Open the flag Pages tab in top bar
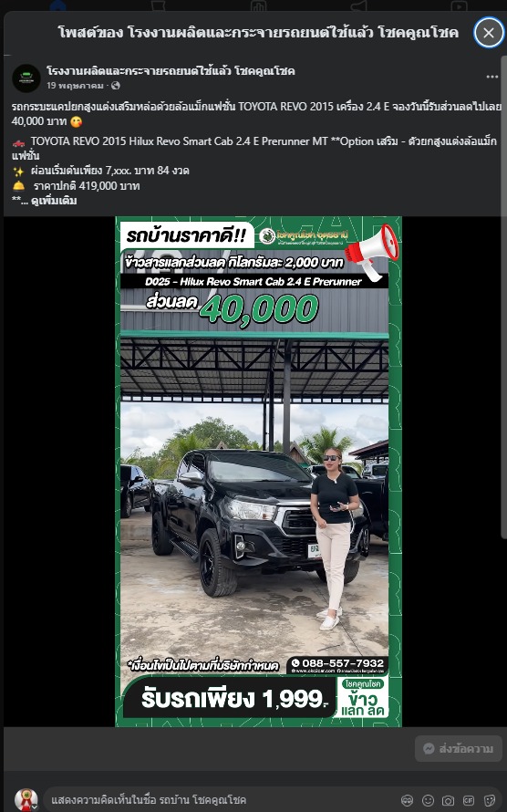The width and height of the screenshot is (507, 812). (x=158, y=5)
